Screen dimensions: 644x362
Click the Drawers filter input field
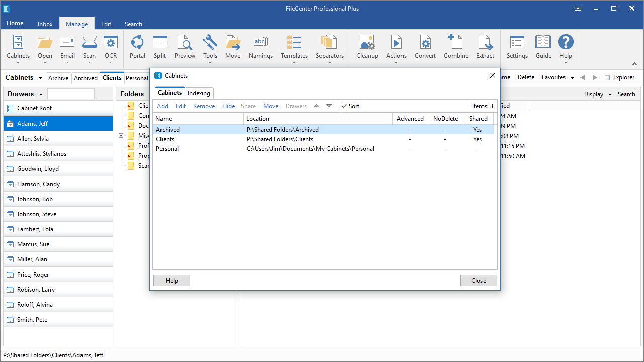coord(71,94)
